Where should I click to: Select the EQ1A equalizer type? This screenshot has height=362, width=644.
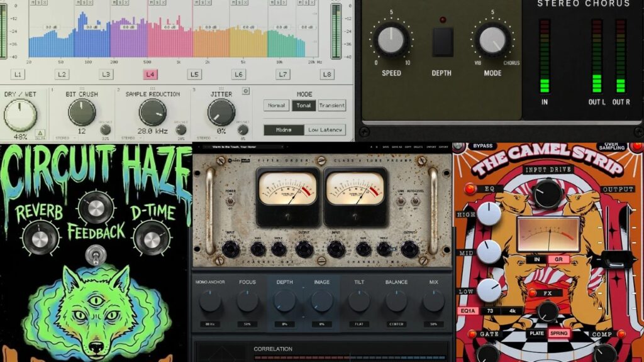[468, 311]
